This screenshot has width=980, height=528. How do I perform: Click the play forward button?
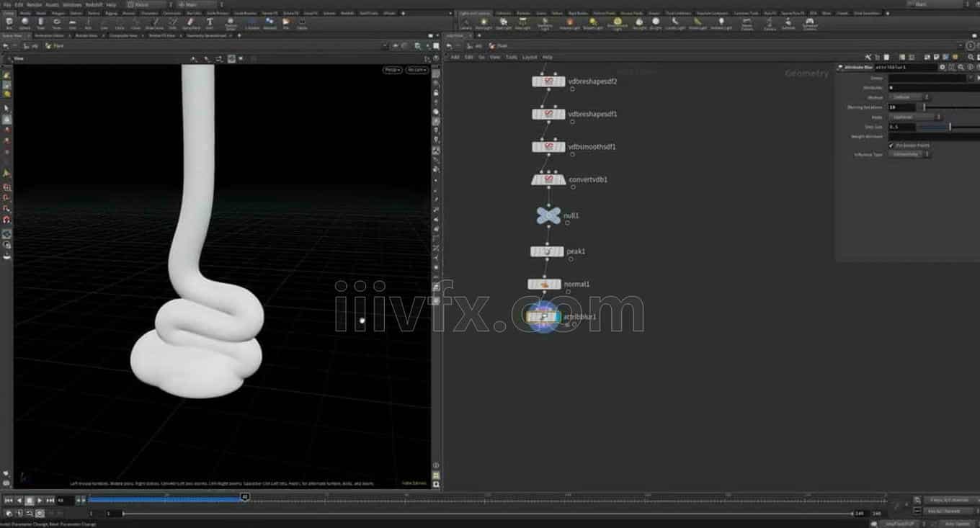(40, 500)
